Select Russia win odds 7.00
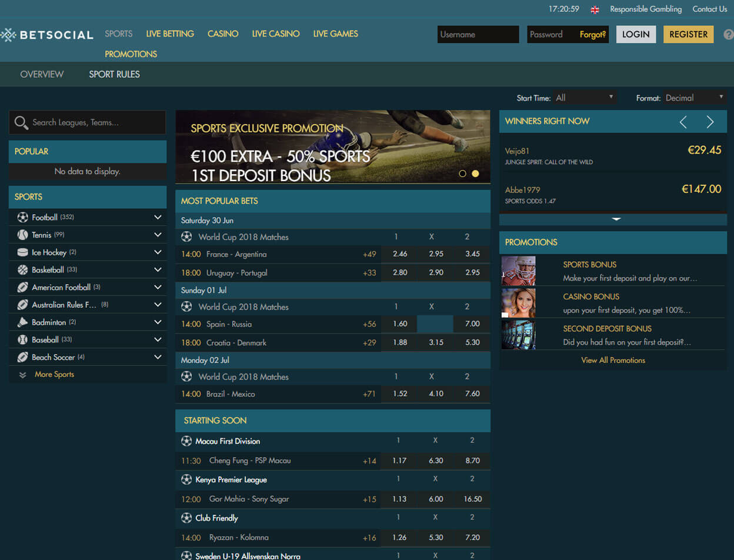 472,324
